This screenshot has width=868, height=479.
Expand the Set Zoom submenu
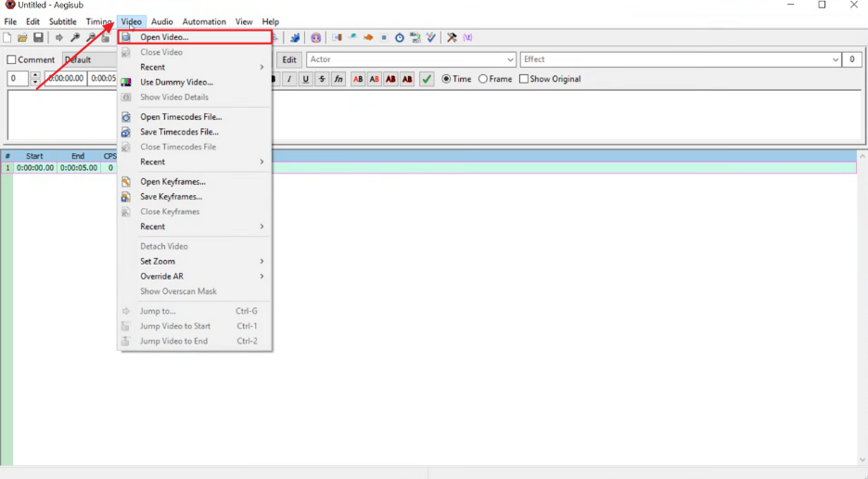(194, 262)
